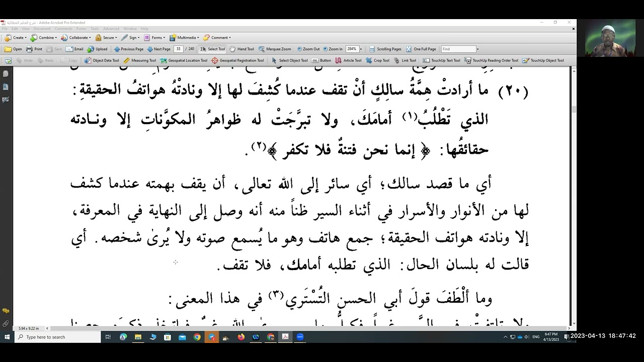This screenshot has width=644, height=362.
Task: Open the Comment toolbar dropdown
Action: click(217, 37)
